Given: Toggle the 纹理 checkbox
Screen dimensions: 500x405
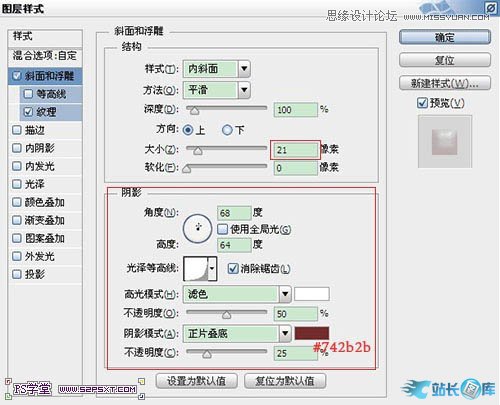Looking at the screenshot, I should pos(28,112).
